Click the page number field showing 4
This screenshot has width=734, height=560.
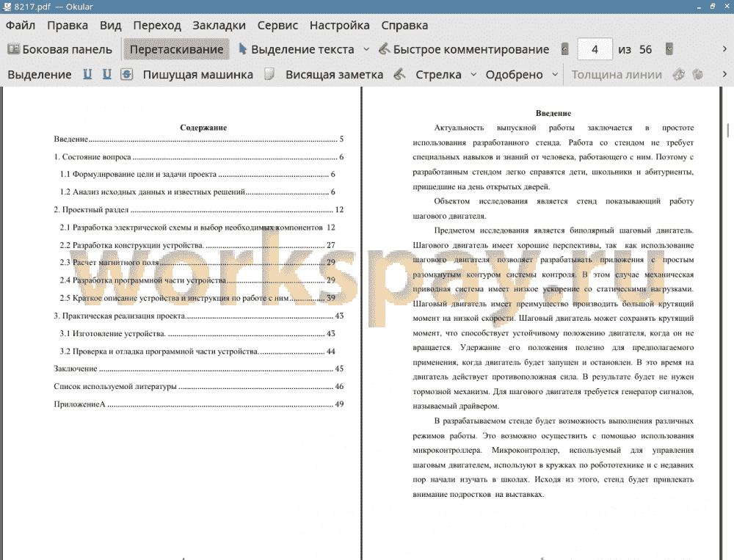point(595,49)
